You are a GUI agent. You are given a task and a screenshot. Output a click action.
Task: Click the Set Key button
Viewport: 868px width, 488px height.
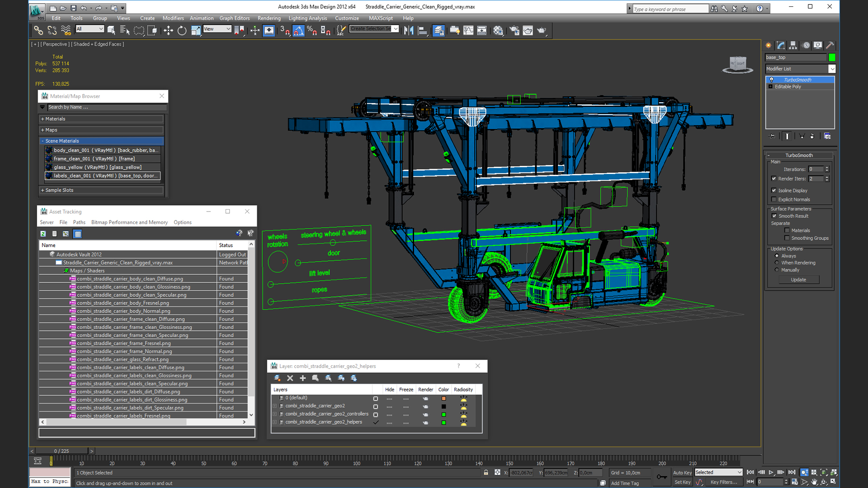tap(682, 482)
